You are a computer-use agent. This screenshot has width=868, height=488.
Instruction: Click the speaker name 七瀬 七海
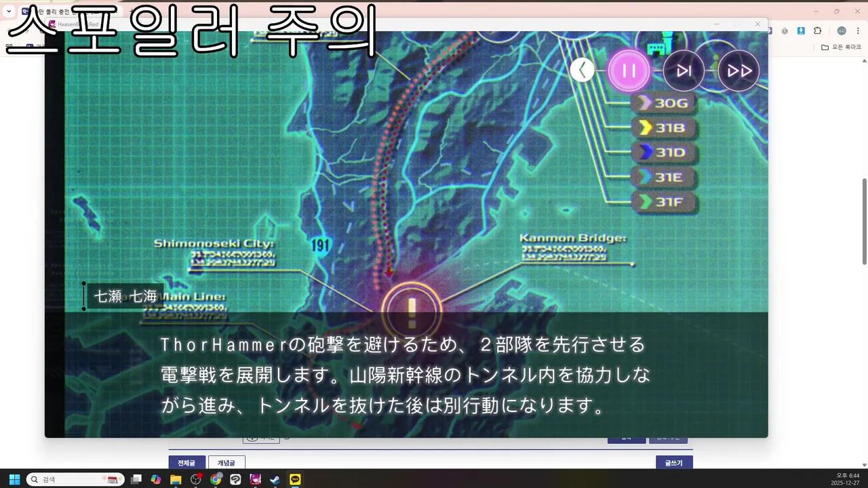tap(125, 296)
